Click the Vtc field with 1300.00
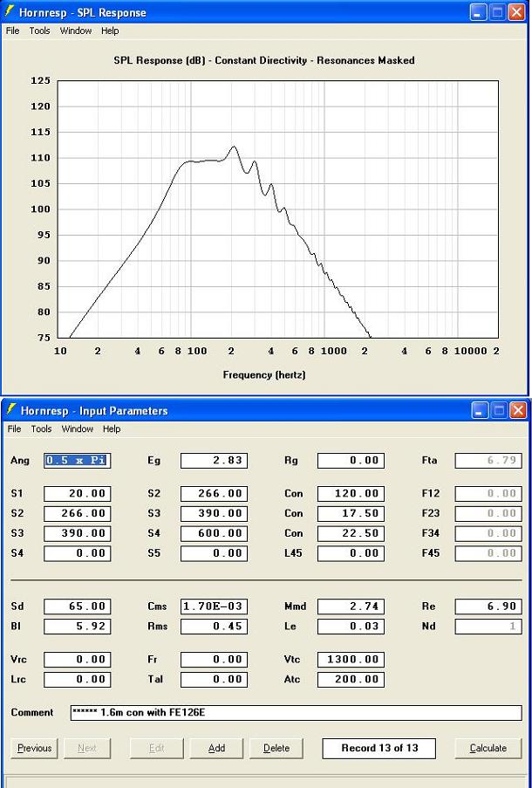 click(x=351, y=660)
